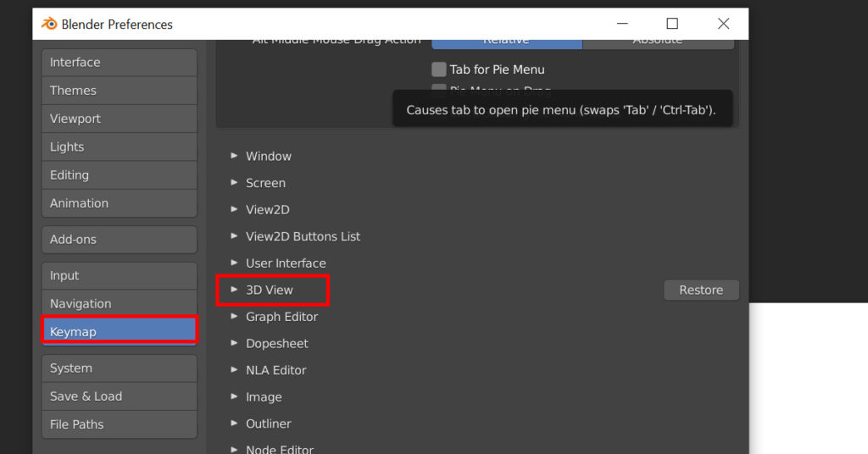Minimize the Blender Preferences window
Image resolution: width=868 pixels, height=454 pixels.
pyautogui.click(x=622, y=23)
